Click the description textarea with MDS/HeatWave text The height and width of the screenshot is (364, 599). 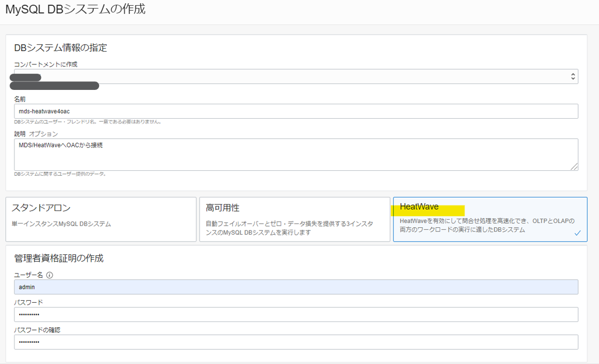pos(296,154)
